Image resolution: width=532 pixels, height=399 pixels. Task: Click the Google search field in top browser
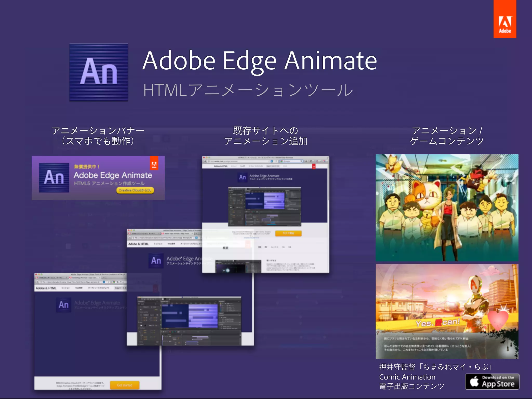tap(291, 161)
